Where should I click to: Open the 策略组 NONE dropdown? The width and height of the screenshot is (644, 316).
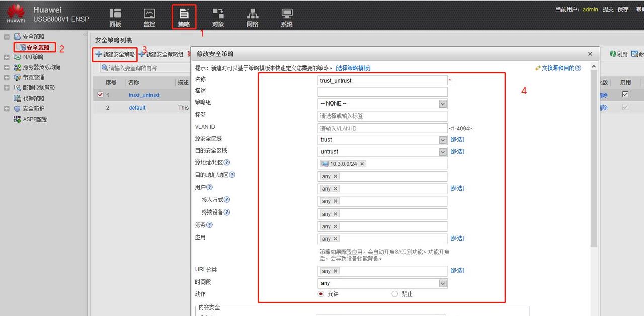pos(442,103)
